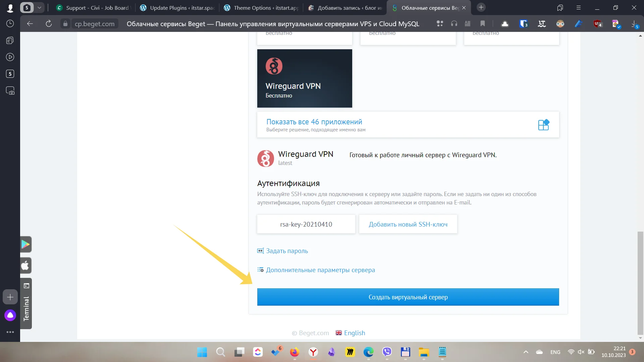The width and height of the screenshot is (644, 362).
Task: Expand the tab group dropdown chevron
Action: [39, 7]
